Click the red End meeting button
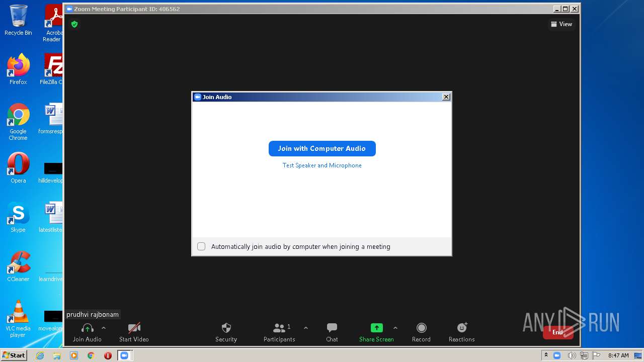644x362 pixels. click(x=558, y=332)
